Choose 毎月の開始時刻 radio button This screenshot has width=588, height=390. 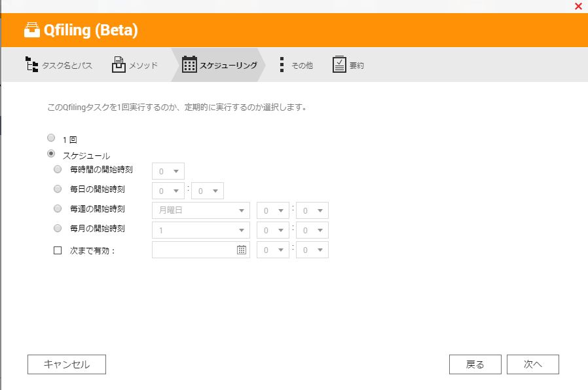58,228
